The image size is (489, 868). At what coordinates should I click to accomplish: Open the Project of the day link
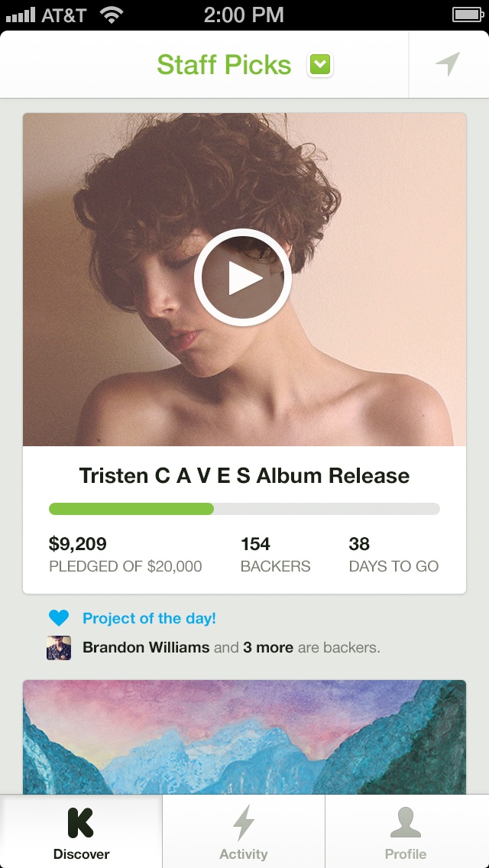149,618
